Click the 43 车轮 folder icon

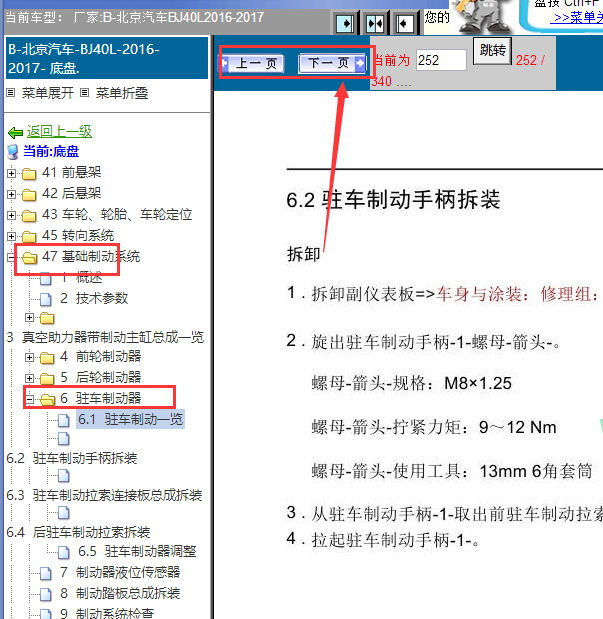(29, 216)
